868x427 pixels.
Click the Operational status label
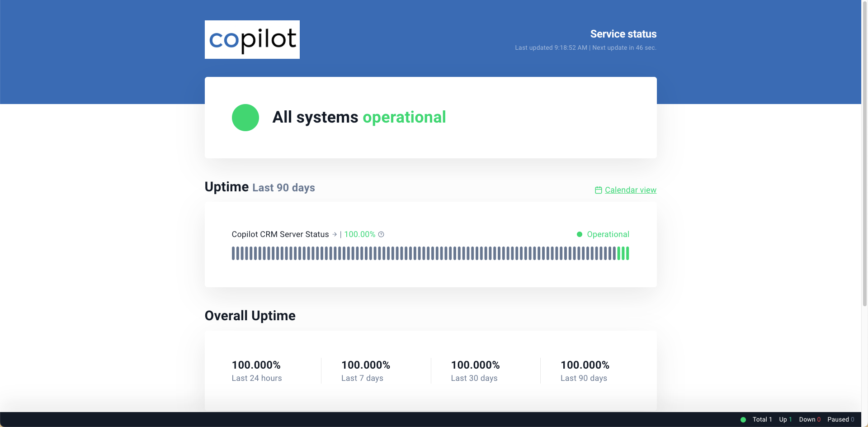(608, 234)
